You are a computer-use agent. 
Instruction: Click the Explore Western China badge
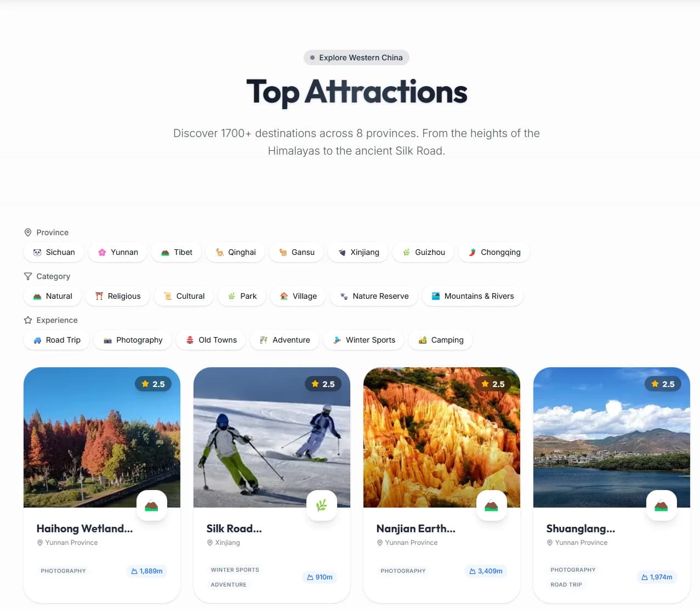(x=356, y=58)
